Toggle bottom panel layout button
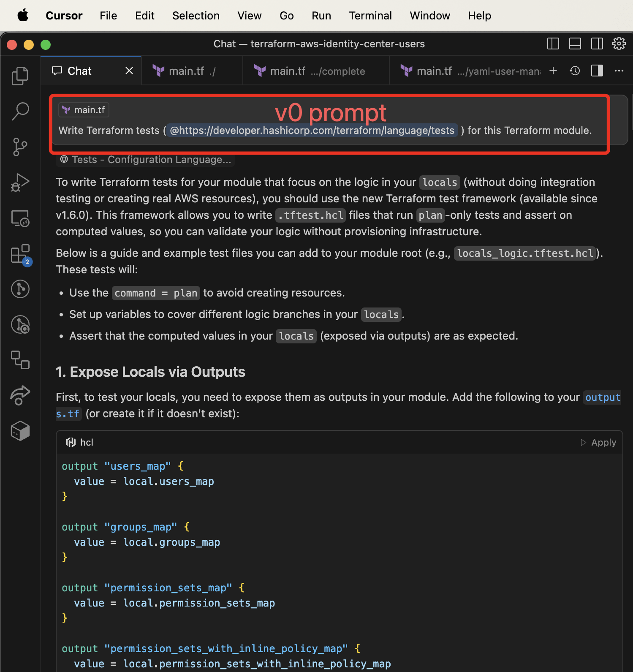This screenshot has width=633, height=672. [x=575, y=44]
